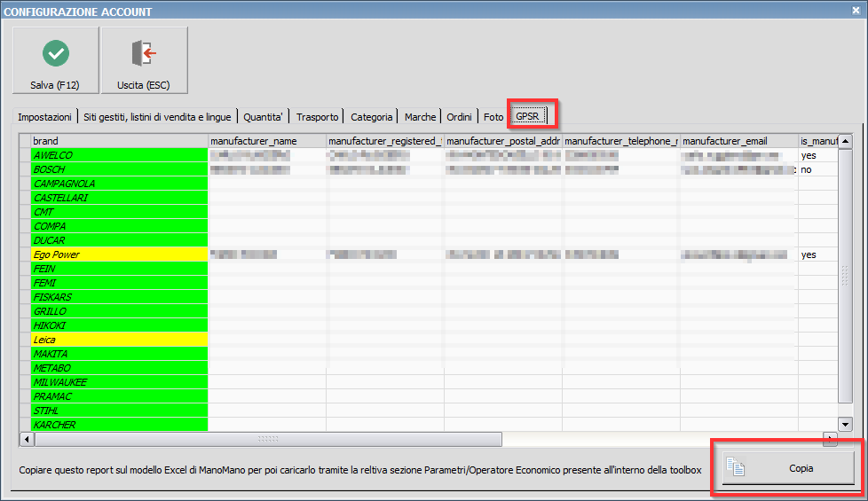The height and width of the screenshot is (501, 868).
Task: Click the manufacturer_email cell for STIHL
Action: 739,411
